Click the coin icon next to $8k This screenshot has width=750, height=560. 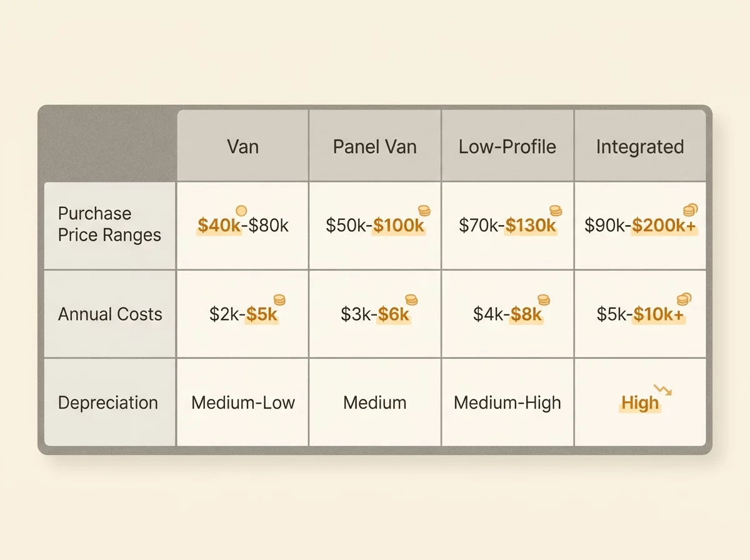click(544, 301)
